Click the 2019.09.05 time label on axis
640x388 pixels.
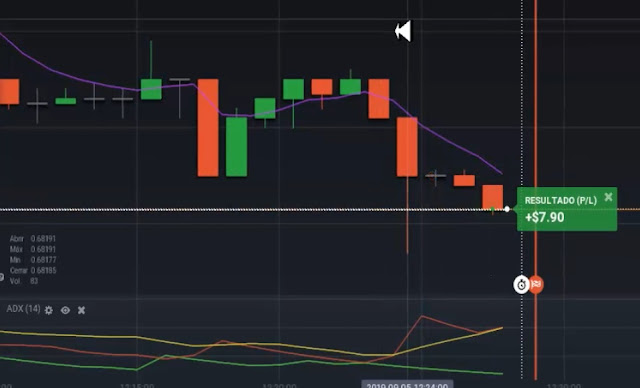pyautogui.click(x=407, y=384)
